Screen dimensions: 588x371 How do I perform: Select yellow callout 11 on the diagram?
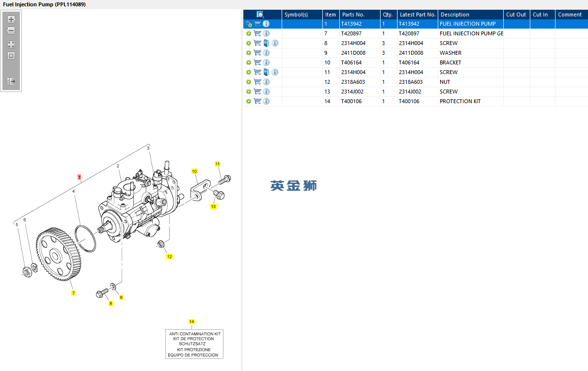218,164
